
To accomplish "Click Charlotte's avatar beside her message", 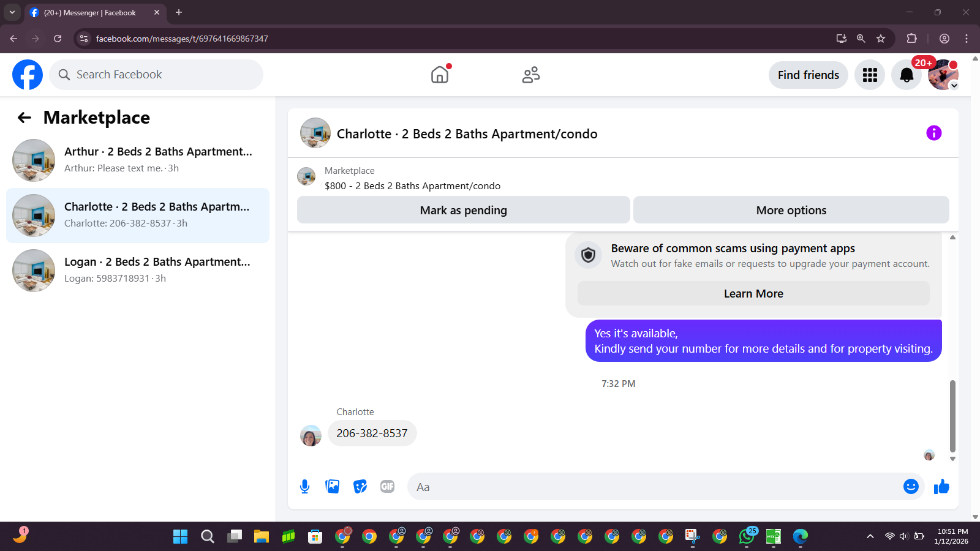I will click(x=311, y=436).
